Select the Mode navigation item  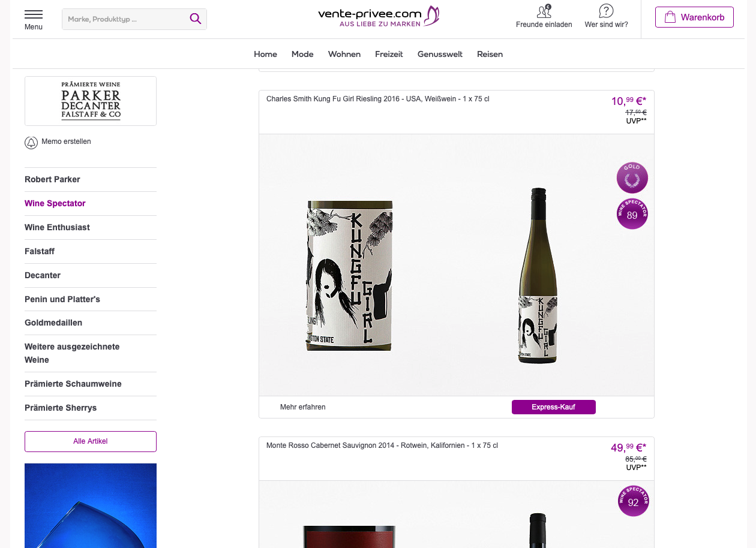[302, 54]
